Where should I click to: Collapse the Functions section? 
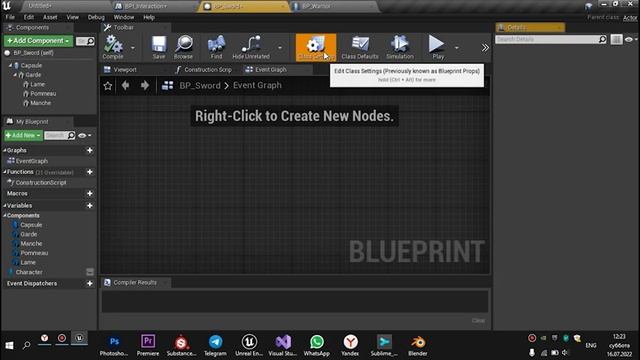5,172
